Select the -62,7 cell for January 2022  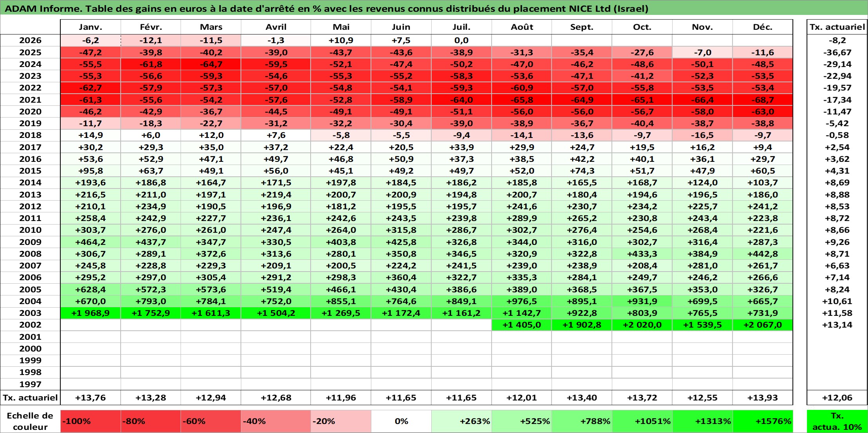click(90, 88)
